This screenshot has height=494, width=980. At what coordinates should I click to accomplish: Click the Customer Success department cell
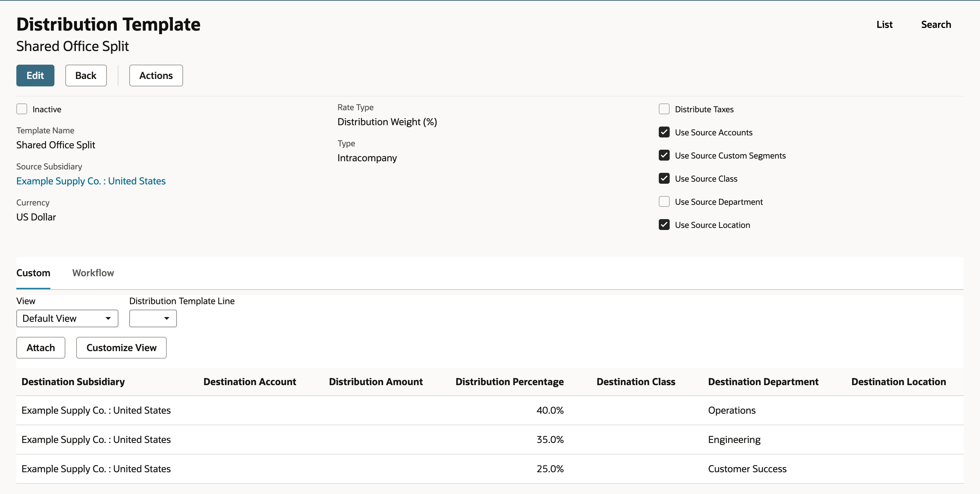[x=747, y=468]
